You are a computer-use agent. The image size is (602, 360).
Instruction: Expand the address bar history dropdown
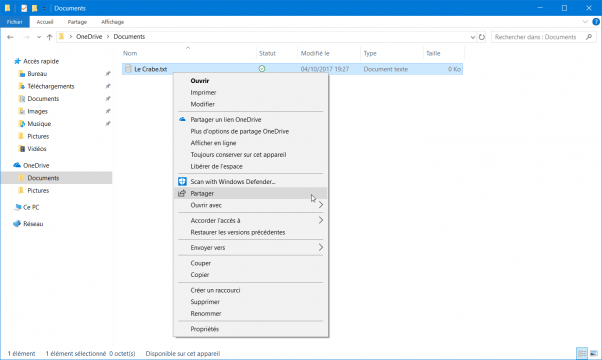point(473,37)
